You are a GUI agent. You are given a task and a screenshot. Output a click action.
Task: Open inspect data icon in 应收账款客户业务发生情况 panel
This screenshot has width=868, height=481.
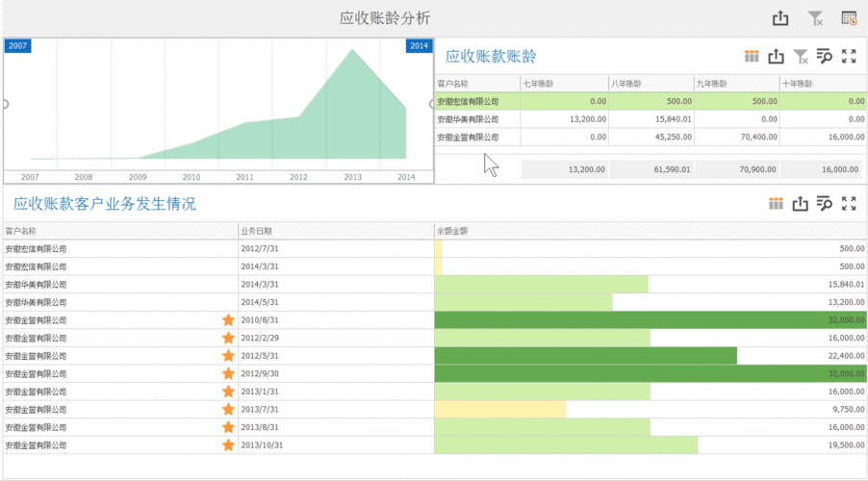(825, 203)
